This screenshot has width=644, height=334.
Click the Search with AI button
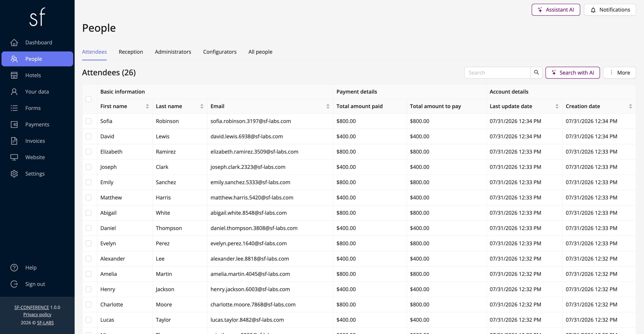pyautogui.click(x=573, y=73)
